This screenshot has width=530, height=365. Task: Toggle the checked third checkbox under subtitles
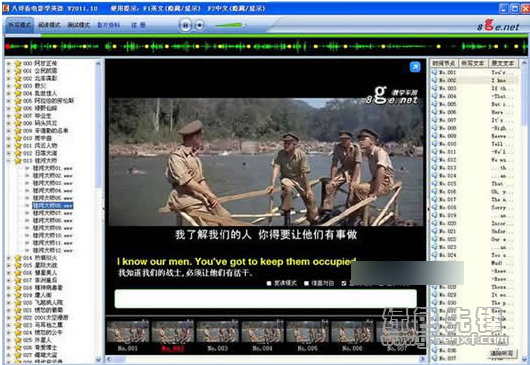click(x=344, y=283)
